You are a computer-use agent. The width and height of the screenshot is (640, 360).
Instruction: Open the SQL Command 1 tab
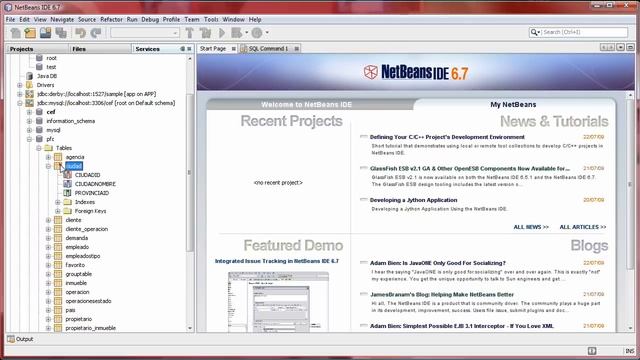coord(268,49)
